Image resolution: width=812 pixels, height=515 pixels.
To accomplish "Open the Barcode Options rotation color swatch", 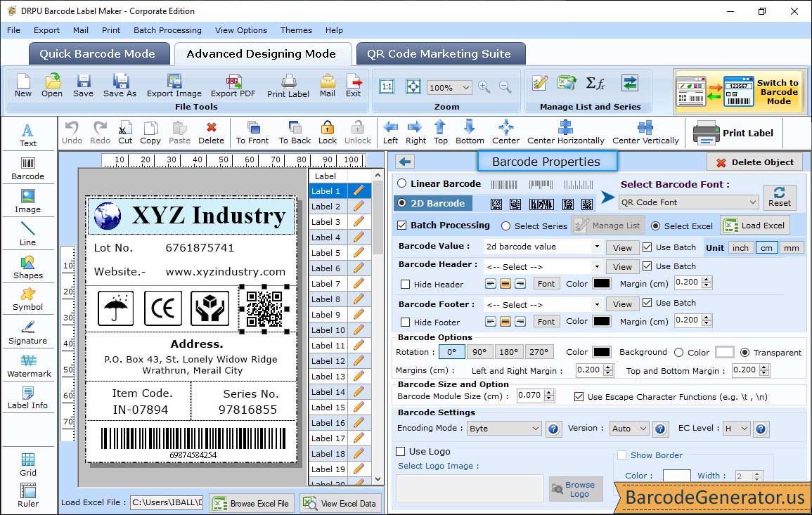I will 601,352.
